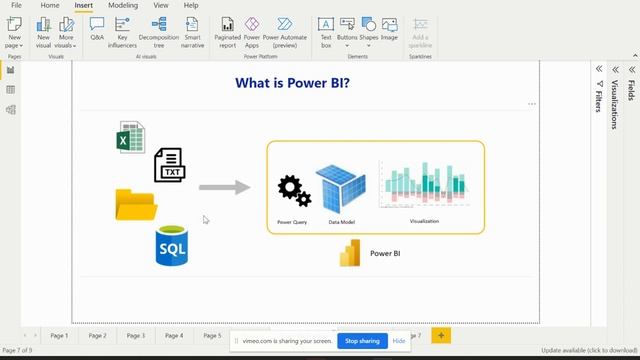Viewport: 640px width, 360px height.
Task: Open the View ribbon tab
Action: [161, 5]
